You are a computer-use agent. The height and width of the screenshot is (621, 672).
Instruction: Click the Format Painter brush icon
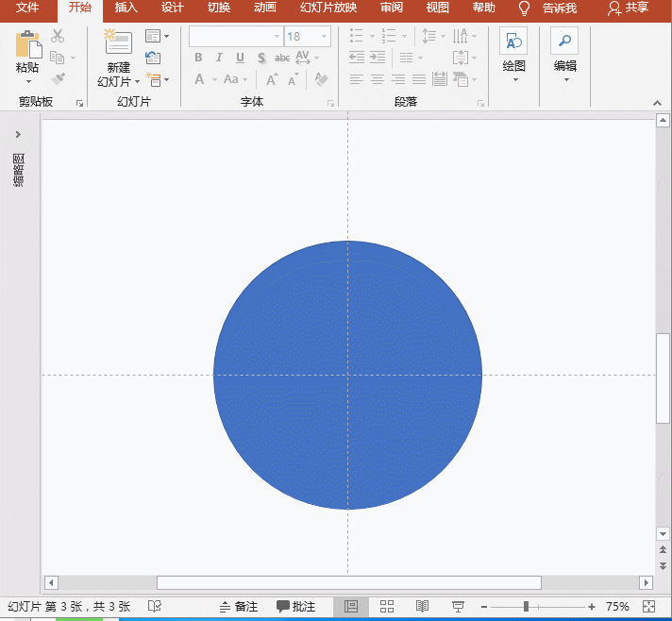58,79
